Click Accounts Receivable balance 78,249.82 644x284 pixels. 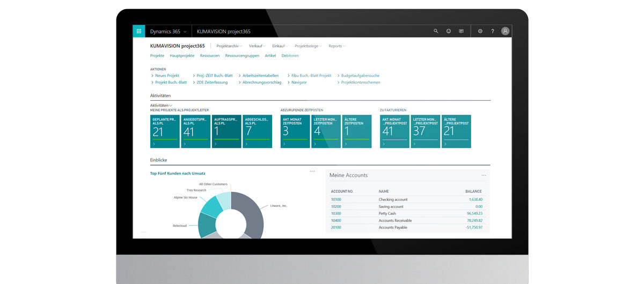[474, 220]
